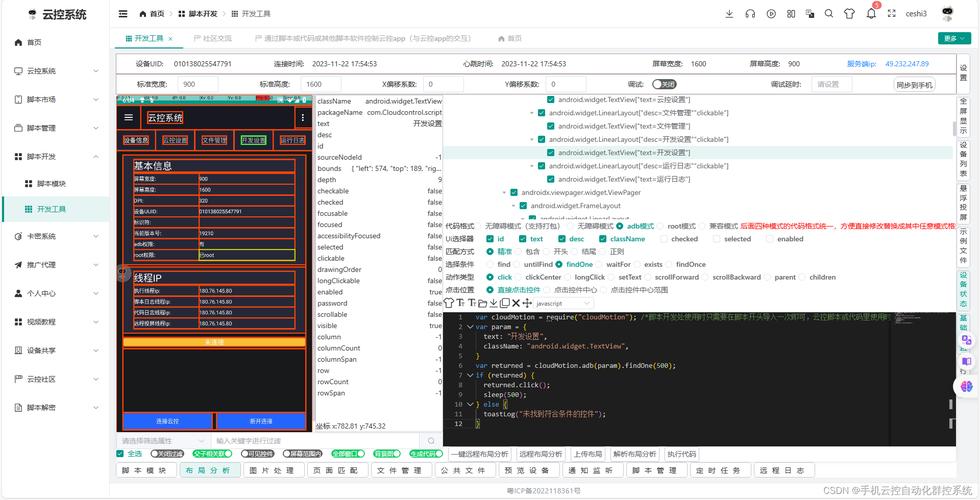Toggle fullscreen using the expand-corners icon
Viewport: 980px width, 500px height.
click(892, 14)
